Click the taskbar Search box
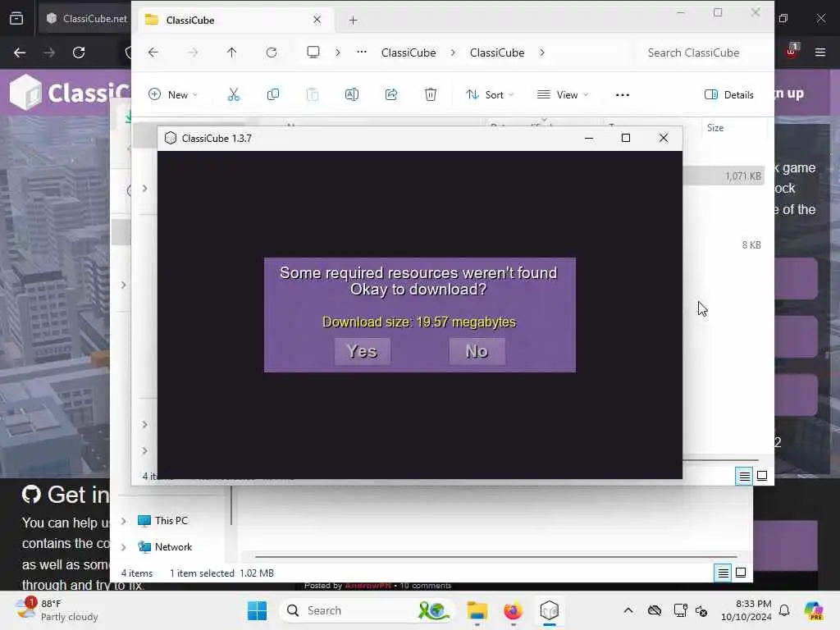The image size is (840, 630). coord(367,610)
